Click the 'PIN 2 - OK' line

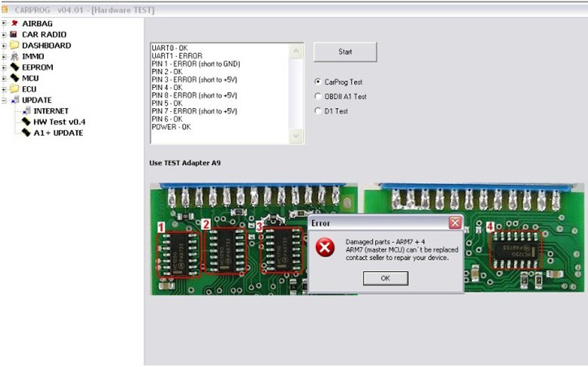[166, 71]
